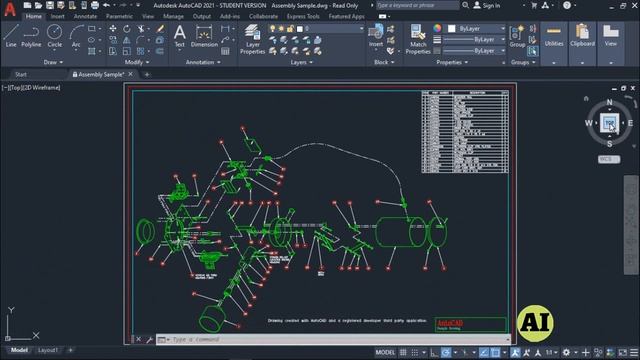Toggle group selection on/off in Groups panel
The width and height of the screenshot is (640, 360).
(x=533, y=51)
